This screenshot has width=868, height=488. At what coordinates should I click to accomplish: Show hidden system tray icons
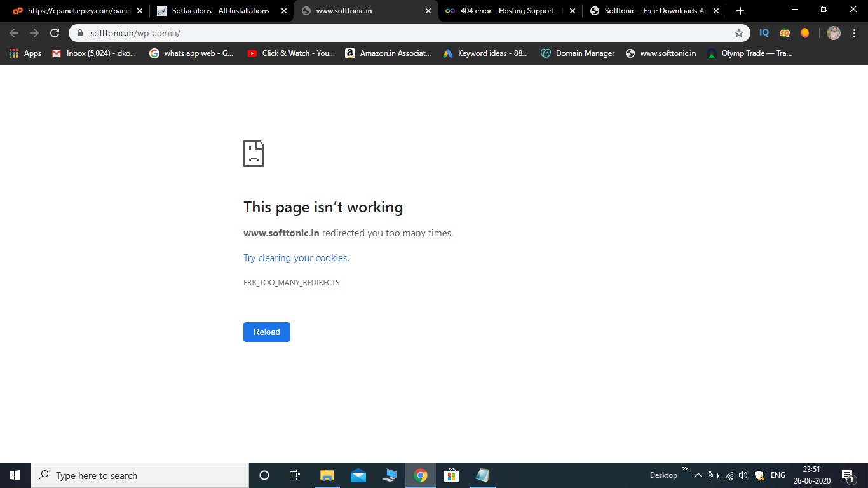(x=698, y=475)
